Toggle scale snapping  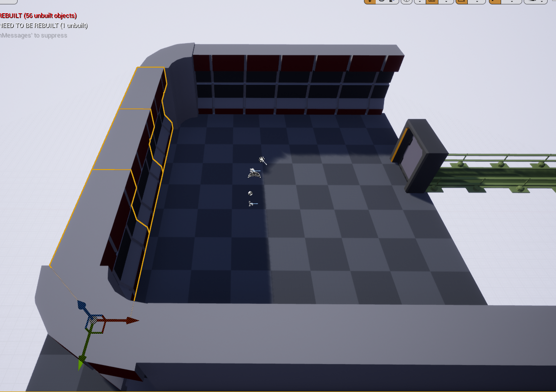tap(495, 2)
